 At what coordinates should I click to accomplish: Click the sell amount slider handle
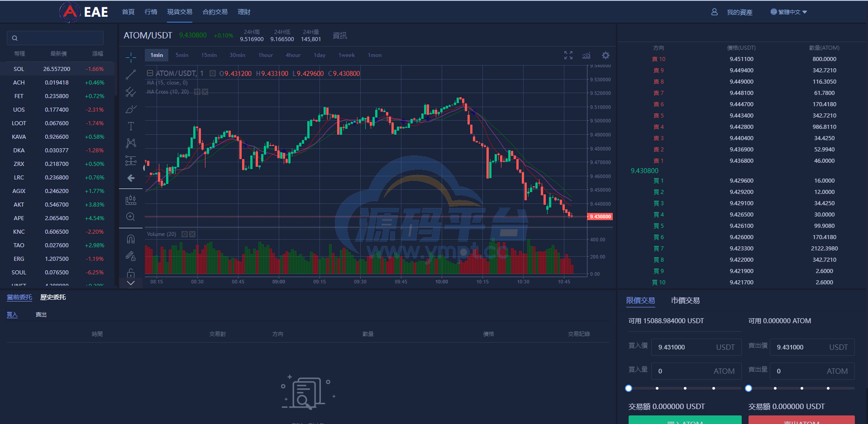tap(749, 388)
